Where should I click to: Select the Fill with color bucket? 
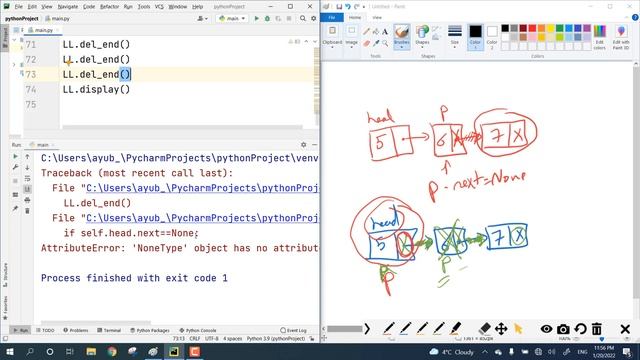click(x=376, y=31)
